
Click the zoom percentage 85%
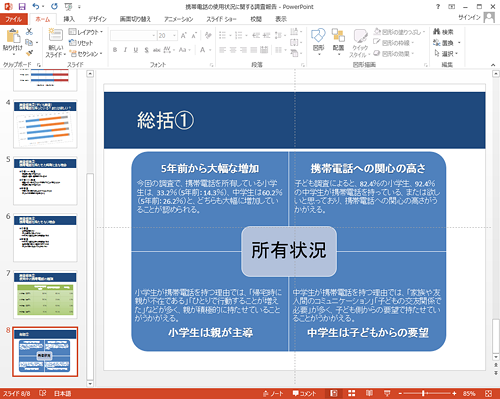click(469, 394)
